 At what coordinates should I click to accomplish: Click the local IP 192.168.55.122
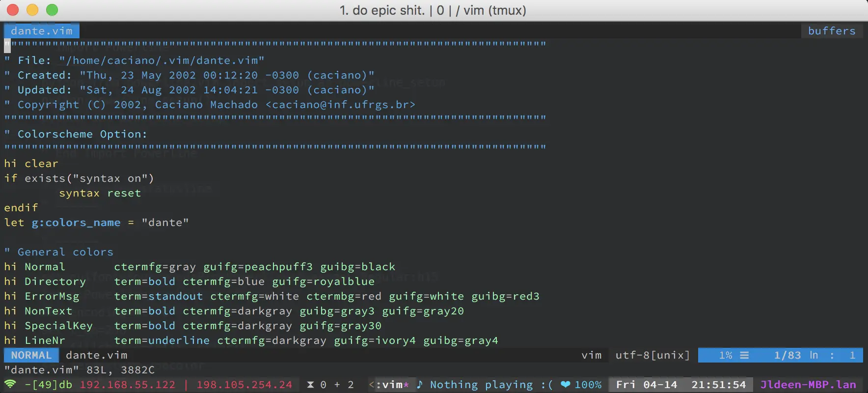(128, 385)
